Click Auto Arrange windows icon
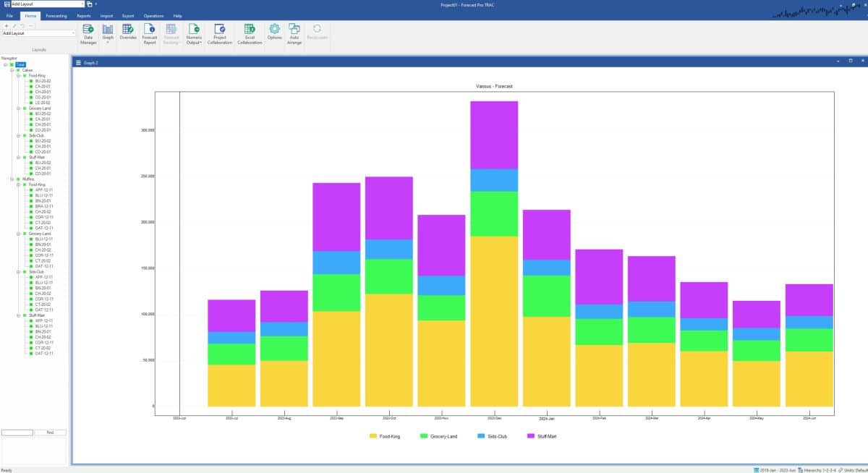The height and width of the screenshot is (473, 868). [x=294, y=34]
